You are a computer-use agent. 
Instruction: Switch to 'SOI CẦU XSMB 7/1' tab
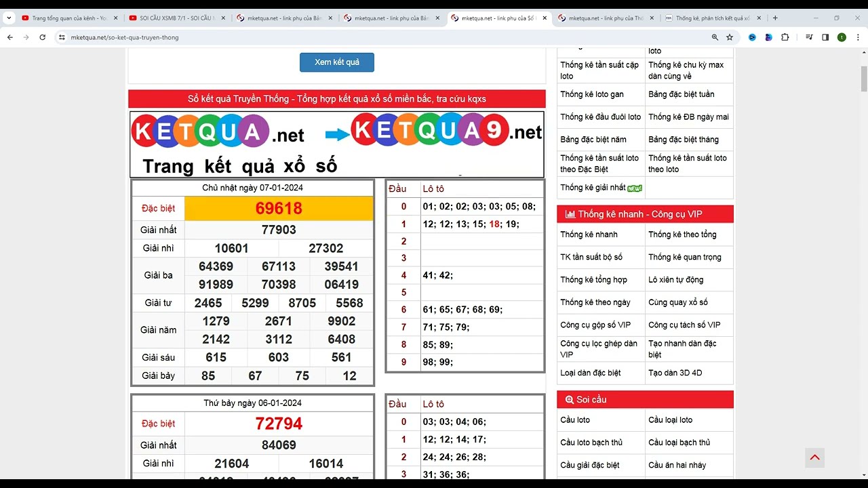(176, 18)
